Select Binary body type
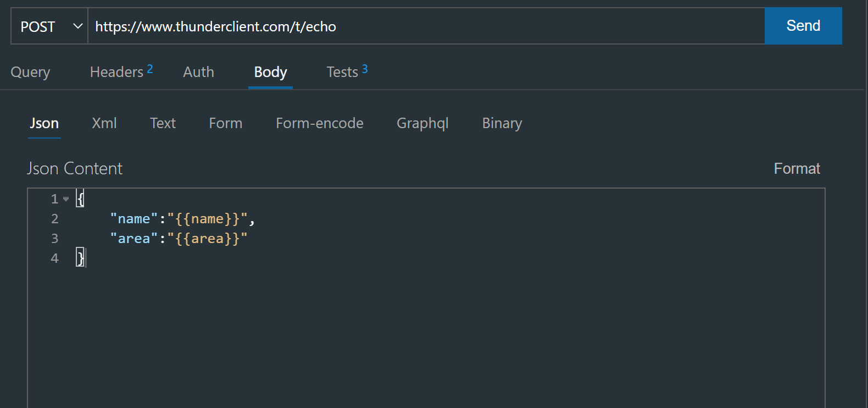Viewport: 868px width, 408px height. 502,123
